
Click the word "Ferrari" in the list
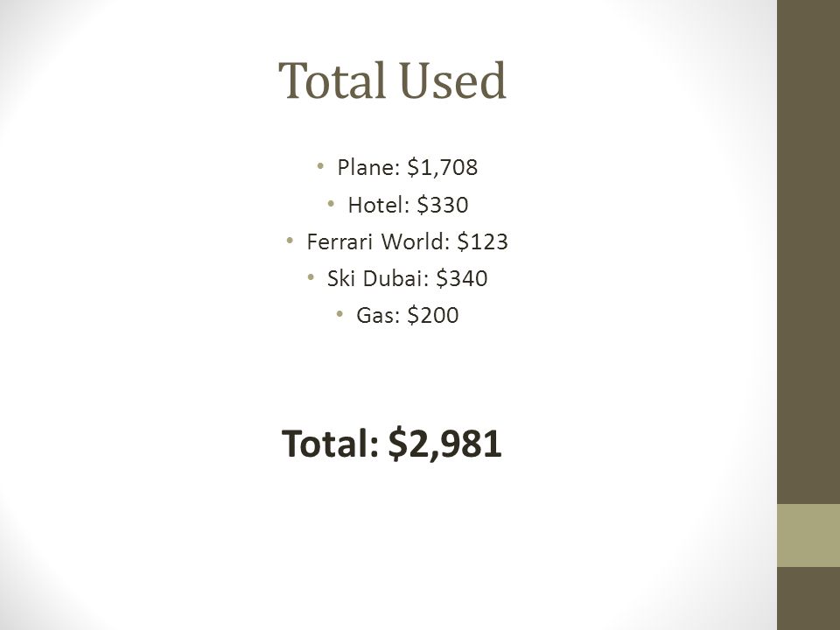pyautogui.click(x=339, y=241)
